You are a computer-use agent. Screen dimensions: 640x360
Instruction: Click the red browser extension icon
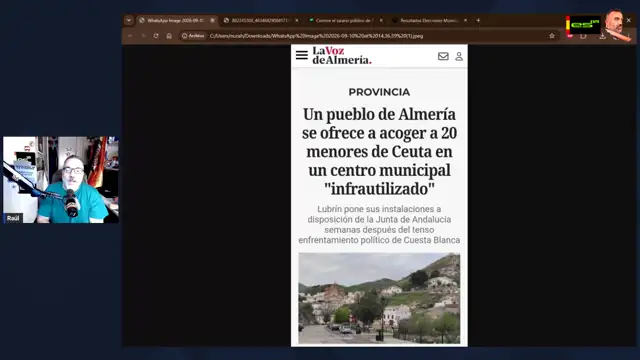click(x=570, y=36)
